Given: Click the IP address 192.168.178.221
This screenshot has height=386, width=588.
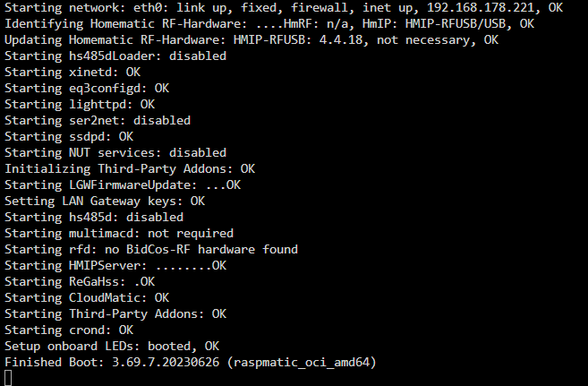Looking at the screenshot, I should (x=481, y=7).
